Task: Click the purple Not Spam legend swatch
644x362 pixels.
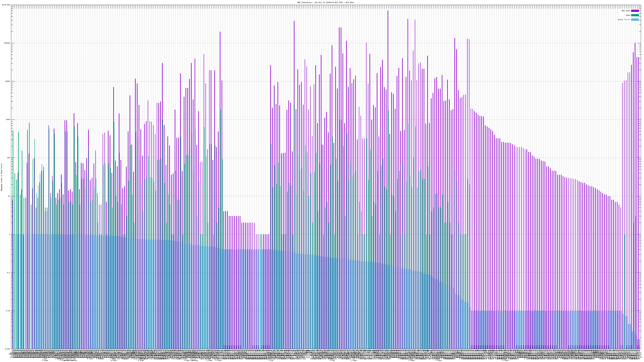Action: tap(635, 11)
